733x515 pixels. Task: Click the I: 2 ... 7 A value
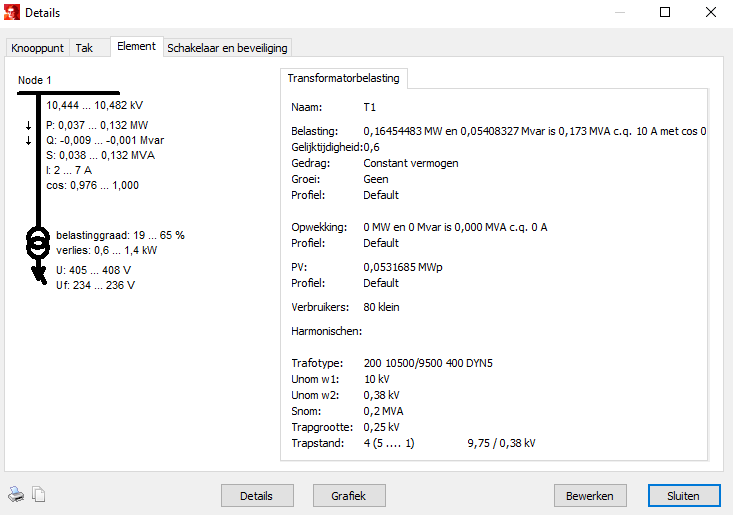pos(69,170)
